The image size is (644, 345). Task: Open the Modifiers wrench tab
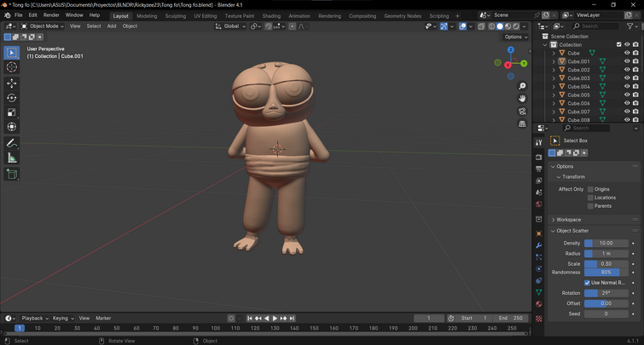click(x=539, y=245)
